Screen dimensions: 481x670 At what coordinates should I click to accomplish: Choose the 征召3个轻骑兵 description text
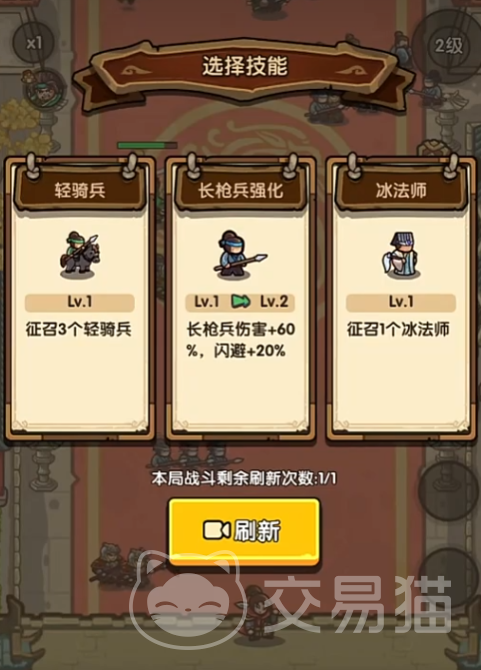(x=79, y=329)
